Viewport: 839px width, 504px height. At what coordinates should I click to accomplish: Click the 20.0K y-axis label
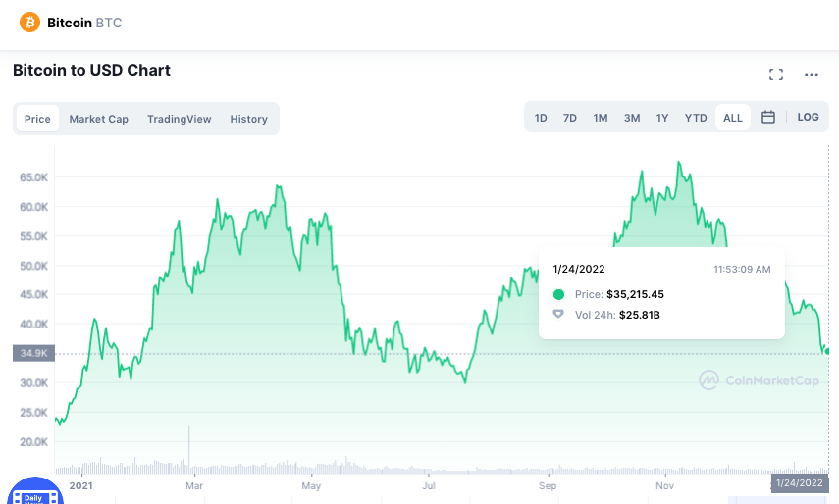click(x=33, y=442)
